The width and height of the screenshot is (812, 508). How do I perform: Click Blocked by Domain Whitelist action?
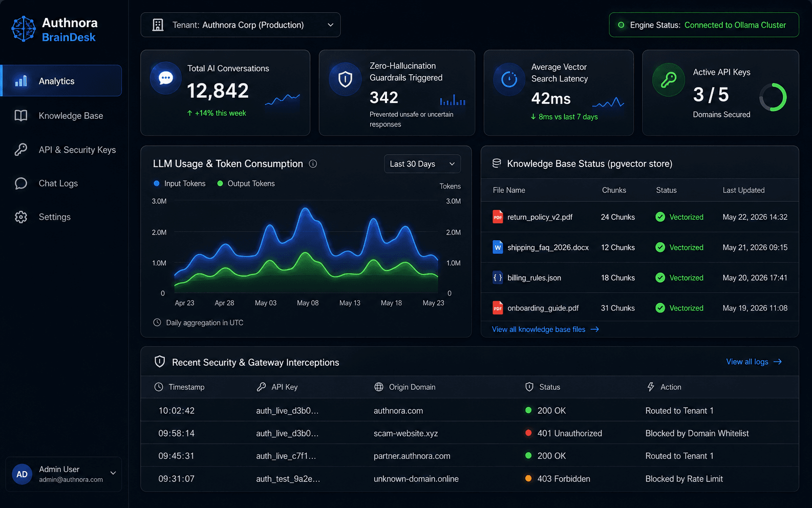(697, 433)
